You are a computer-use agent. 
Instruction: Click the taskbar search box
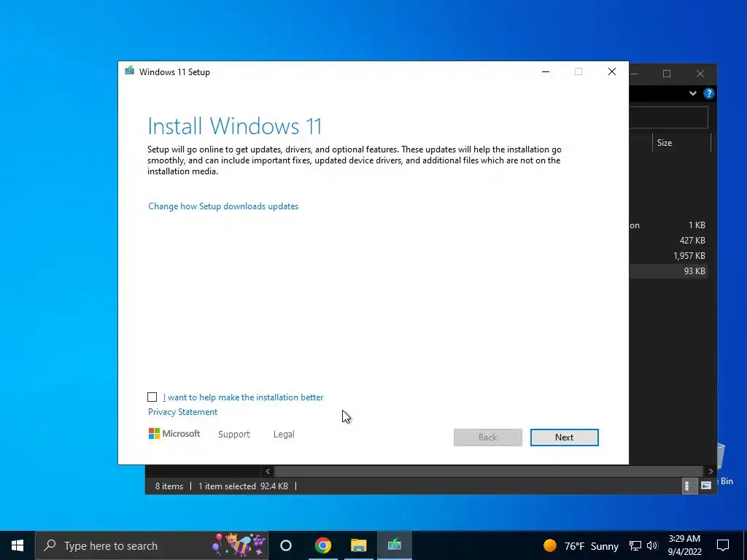pos(152,545)
